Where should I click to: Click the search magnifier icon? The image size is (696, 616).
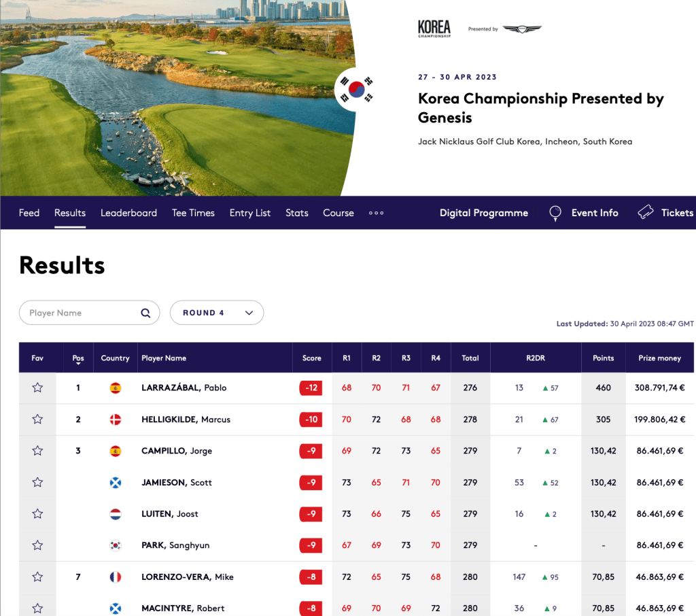click(x=145, y=313)
